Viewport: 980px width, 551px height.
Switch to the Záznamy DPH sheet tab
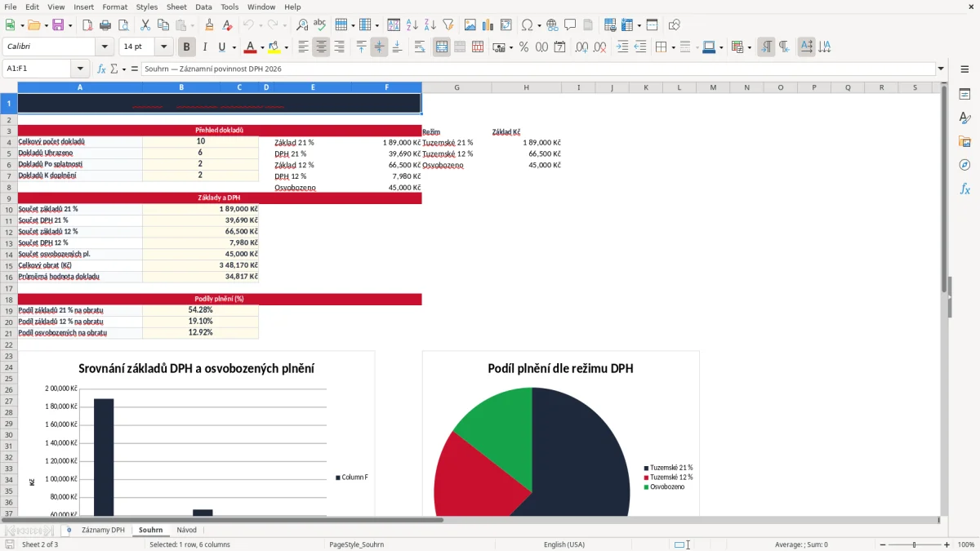103,530
